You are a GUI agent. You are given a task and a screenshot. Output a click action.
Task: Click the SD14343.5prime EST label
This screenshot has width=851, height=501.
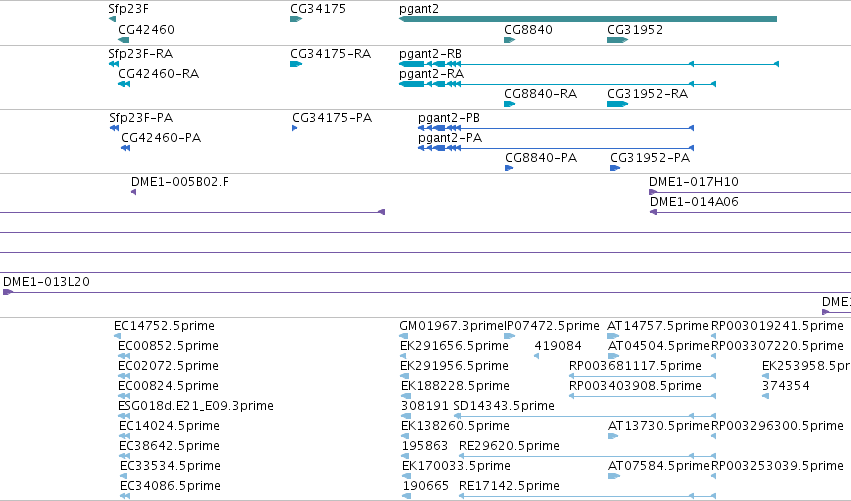click(x=504, y=407)
